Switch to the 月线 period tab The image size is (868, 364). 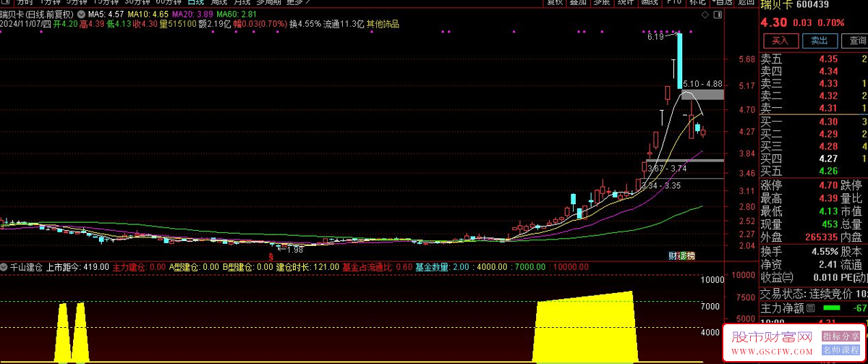pyautogui.click(x=242, y=2)
